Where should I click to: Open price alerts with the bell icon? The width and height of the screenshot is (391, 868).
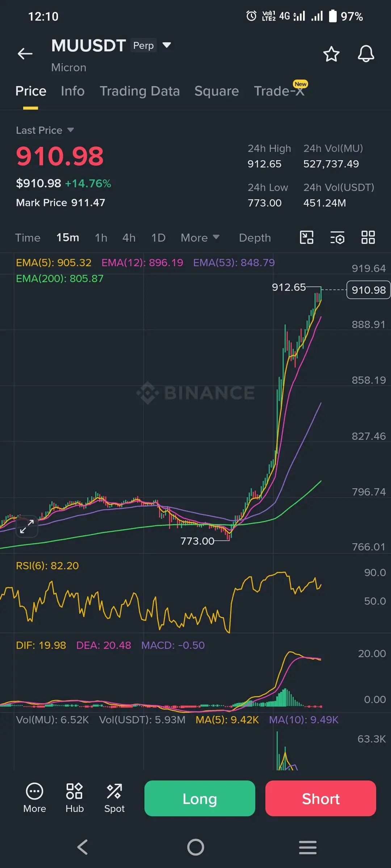(366, 54)
